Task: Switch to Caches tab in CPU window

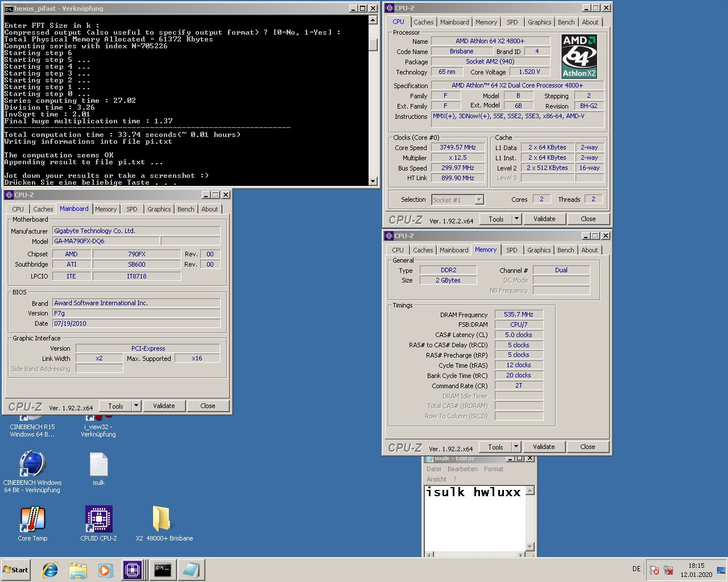Action: 424,22
